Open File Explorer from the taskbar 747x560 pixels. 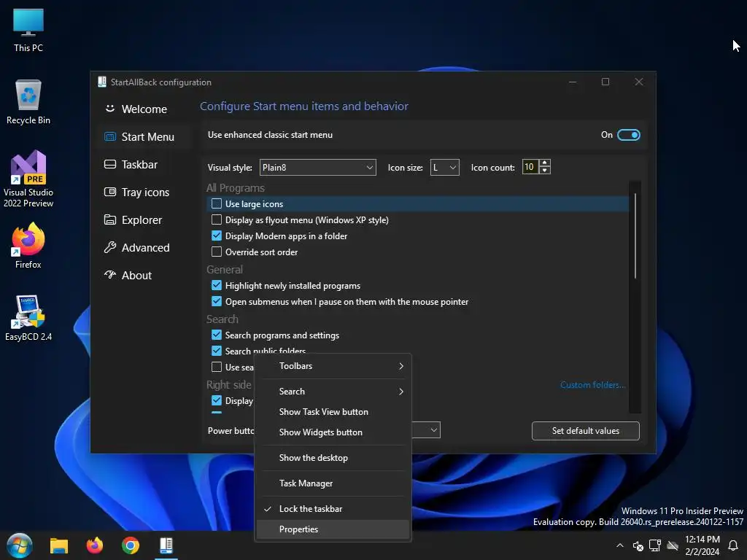[x=59, y=545]
